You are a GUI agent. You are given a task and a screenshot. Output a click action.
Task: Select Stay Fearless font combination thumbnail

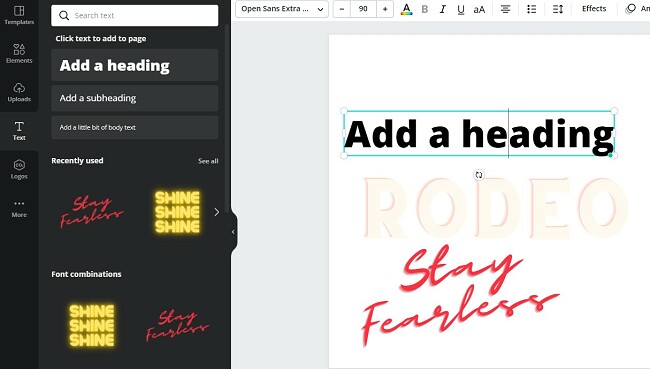[x=177, y=325]
